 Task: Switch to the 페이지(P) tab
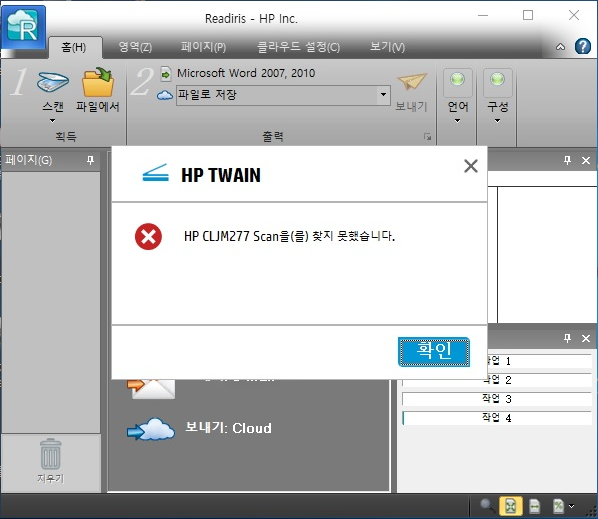(x=204, y=47)
